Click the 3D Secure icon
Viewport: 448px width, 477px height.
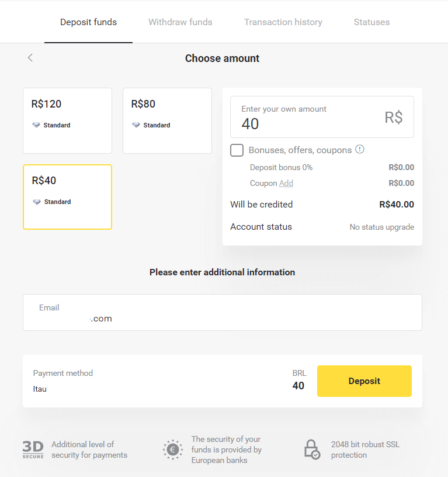[33, 449]
